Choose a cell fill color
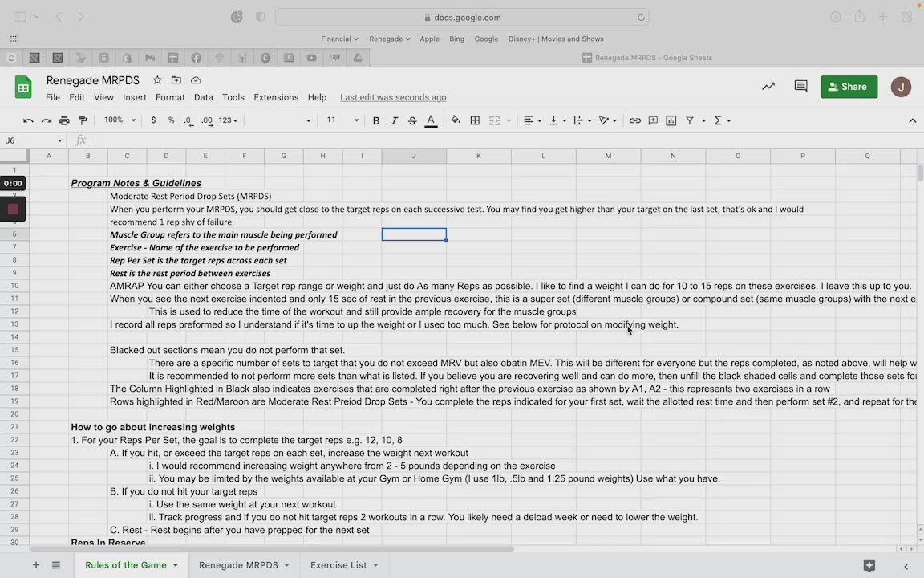 point(456,120)
